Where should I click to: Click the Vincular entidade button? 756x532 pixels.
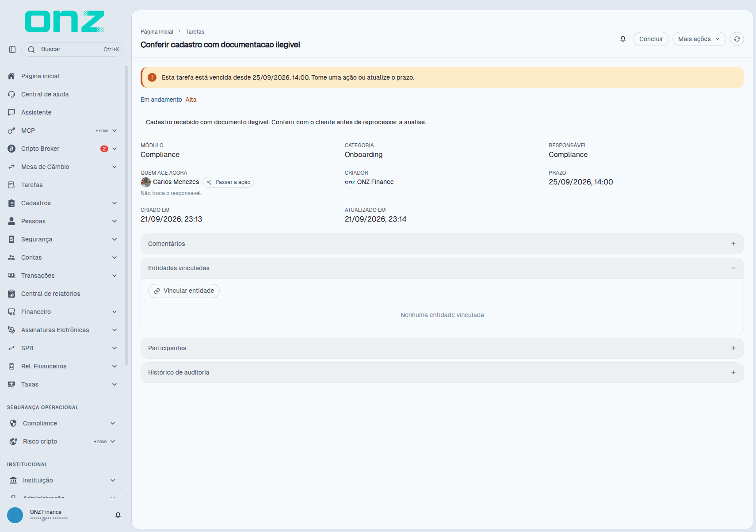click(x=184, y=291)
